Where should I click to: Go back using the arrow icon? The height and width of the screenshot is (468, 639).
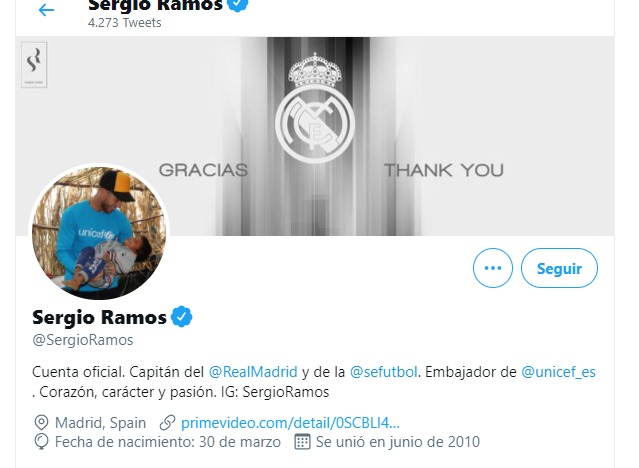[46, 10]
